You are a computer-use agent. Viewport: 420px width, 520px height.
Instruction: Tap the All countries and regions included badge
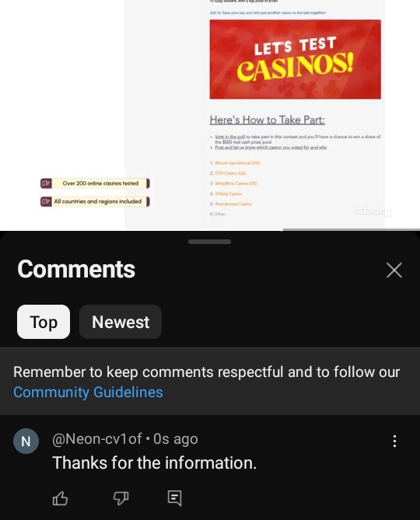(95, 201)
